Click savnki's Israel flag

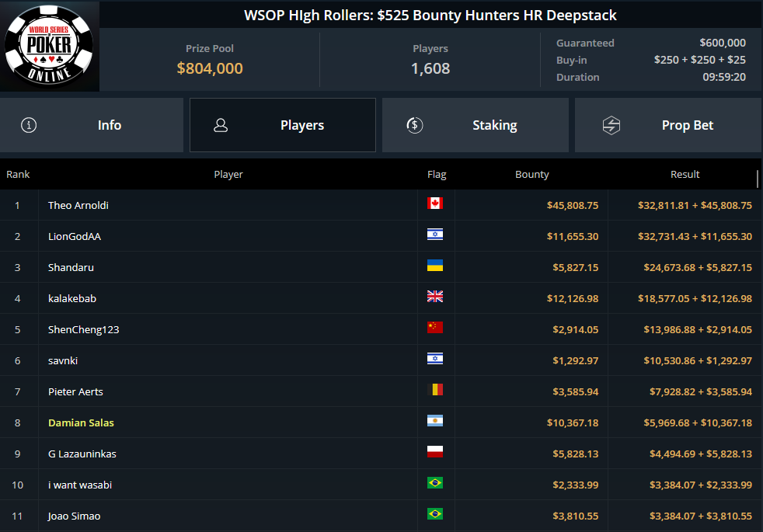(x=435, y=359)
